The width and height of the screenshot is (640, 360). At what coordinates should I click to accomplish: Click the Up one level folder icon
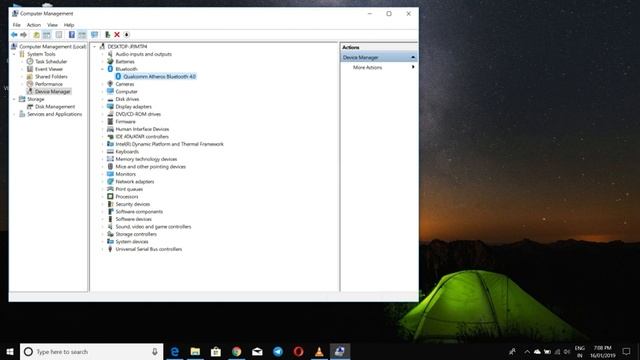click(x=36, y=35)
